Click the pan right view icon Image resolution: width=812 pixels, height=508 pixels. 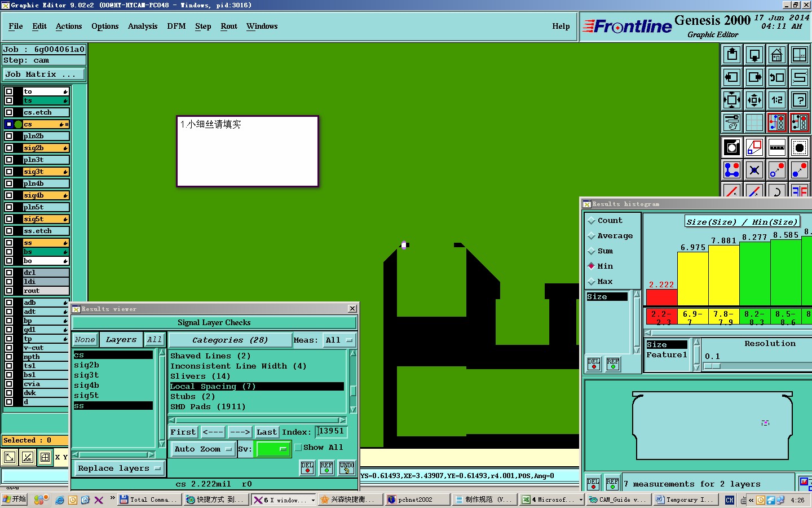(x=754, y=77)
